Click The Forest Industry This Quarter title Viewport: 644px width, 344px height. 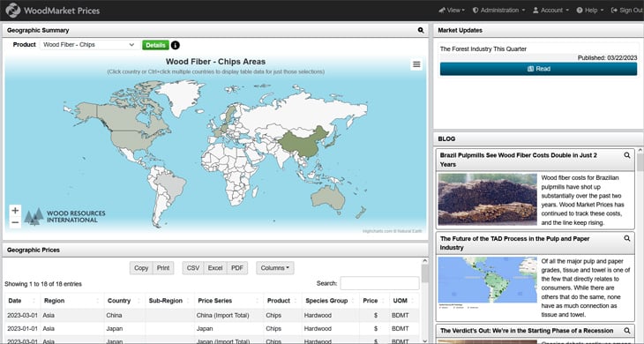(x=483, y=49)
